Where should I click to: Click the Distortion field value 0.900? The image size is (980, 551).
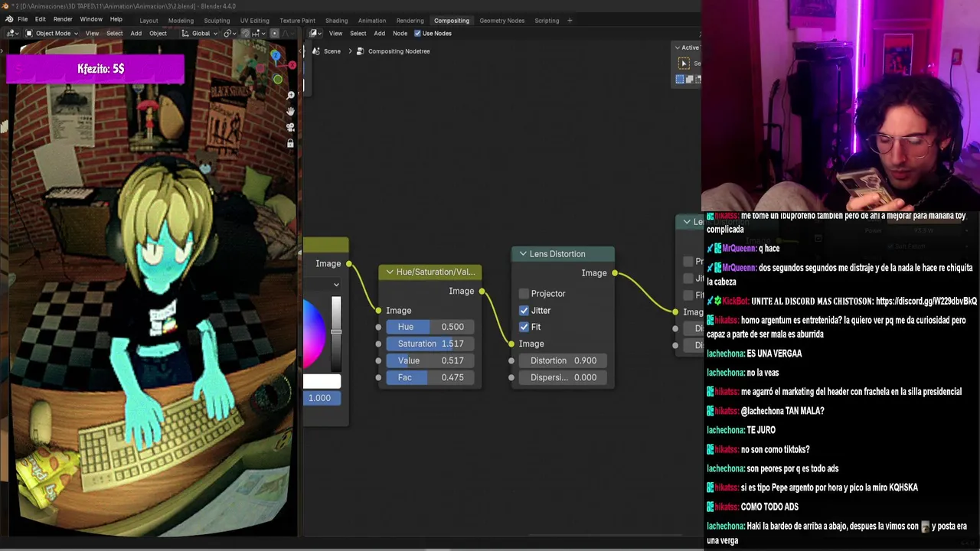(x=563, y=361)
